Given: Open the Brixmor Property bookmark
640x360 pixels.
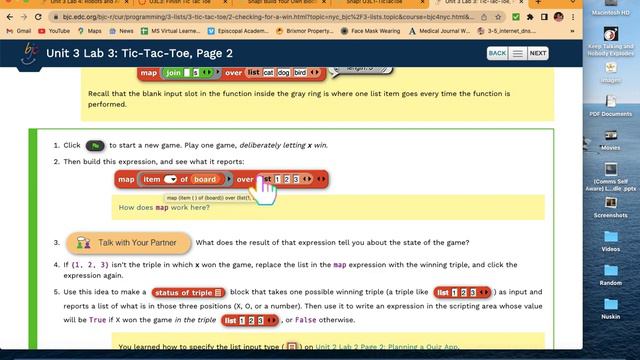Looking at the screenshot, I should (x=305, y=31).
